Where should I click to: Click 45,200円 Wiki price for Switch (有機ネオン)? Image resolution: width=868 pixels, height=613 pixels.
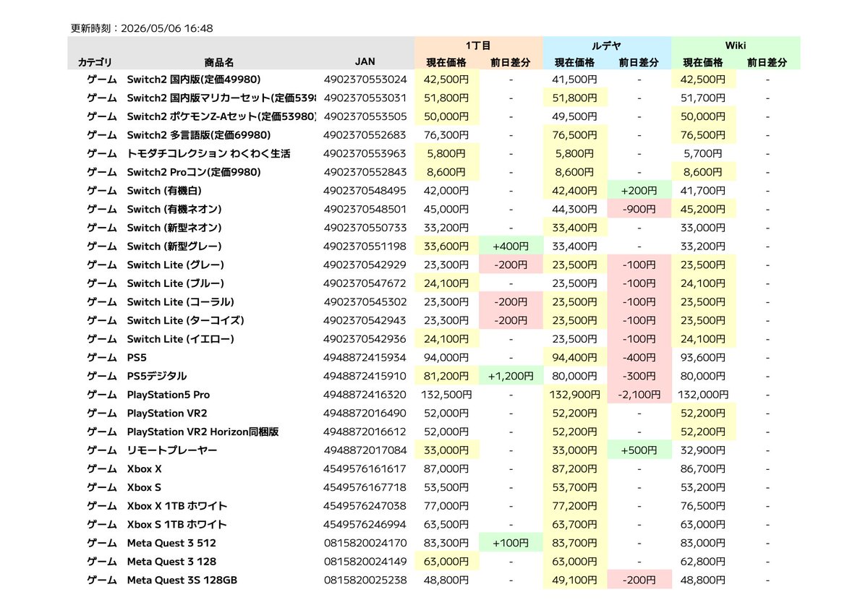click(x=705, y=209)
